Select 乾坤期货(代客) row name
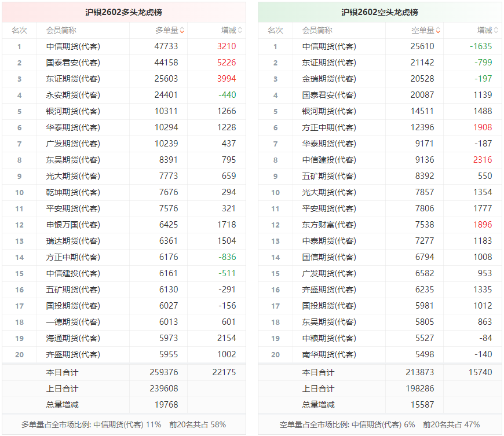 pyautogui.click(x=73, y=192)
